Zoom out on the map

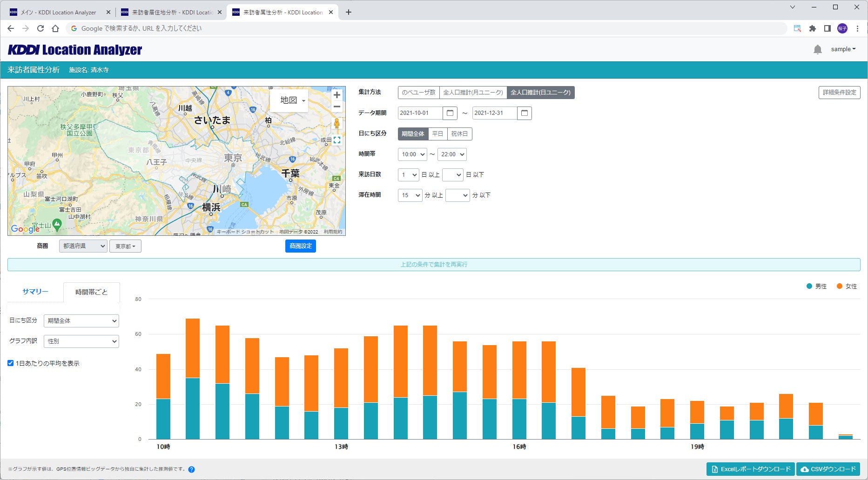click(x=336, y=107)
